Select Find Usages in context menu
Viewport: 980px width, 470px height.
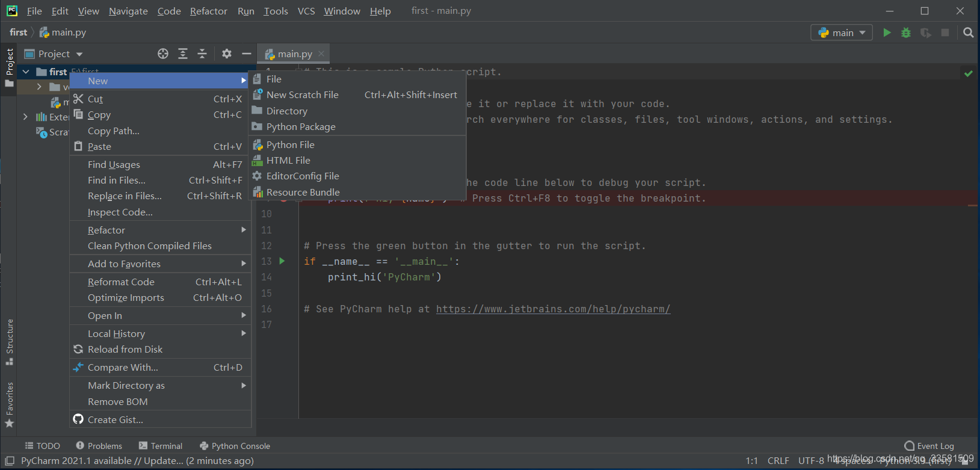(x=160, y=164)
